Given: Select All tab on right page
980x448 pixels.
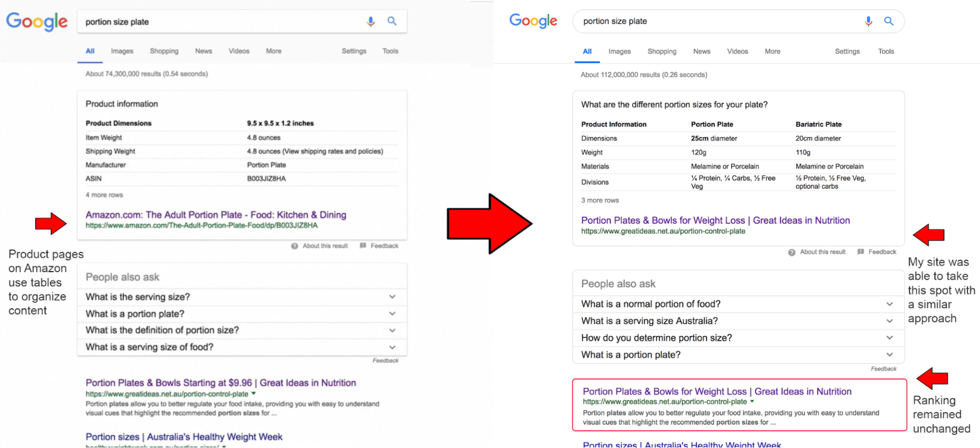Looking at the screenshot, I should pos(587,52).
